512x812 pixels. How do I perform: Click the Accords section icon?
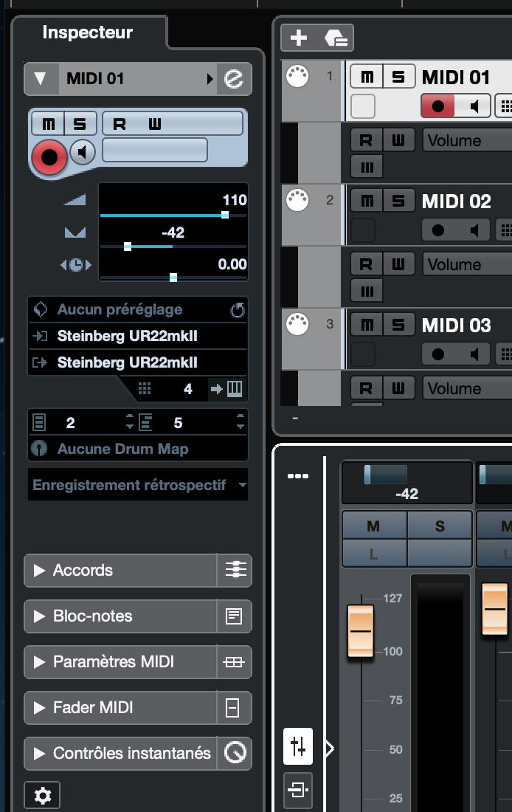[234, 570]
